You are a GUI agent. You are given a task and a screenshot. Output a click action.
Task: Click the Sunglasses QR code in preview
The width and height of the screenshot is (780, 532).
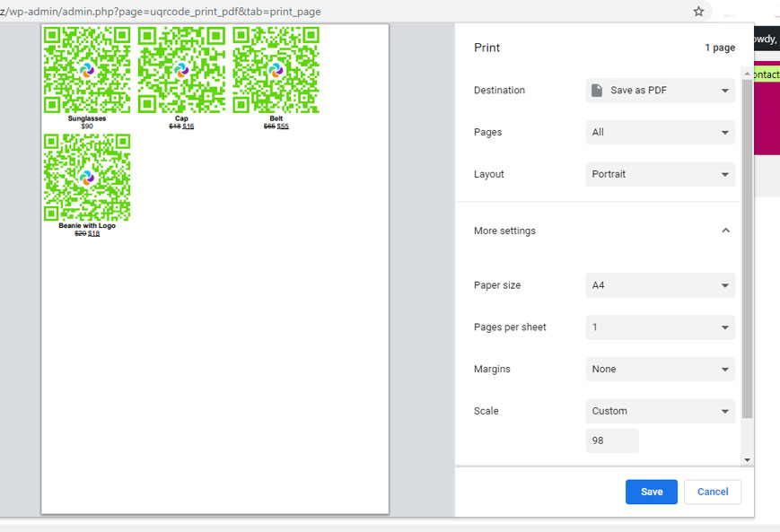pyautogui.click(x=87, y=70)
